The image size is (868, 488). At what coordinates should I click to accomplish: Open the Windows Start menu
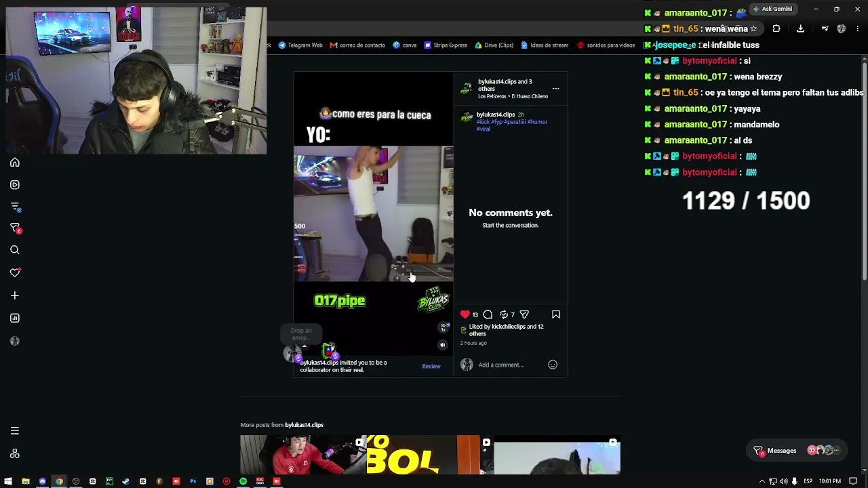9,481
